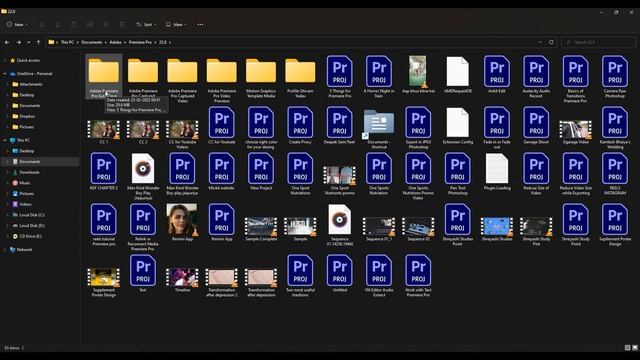Select the 'Extension Config' file
The image size is (640, 360).
pyautogui.click(x=458, y=126)
